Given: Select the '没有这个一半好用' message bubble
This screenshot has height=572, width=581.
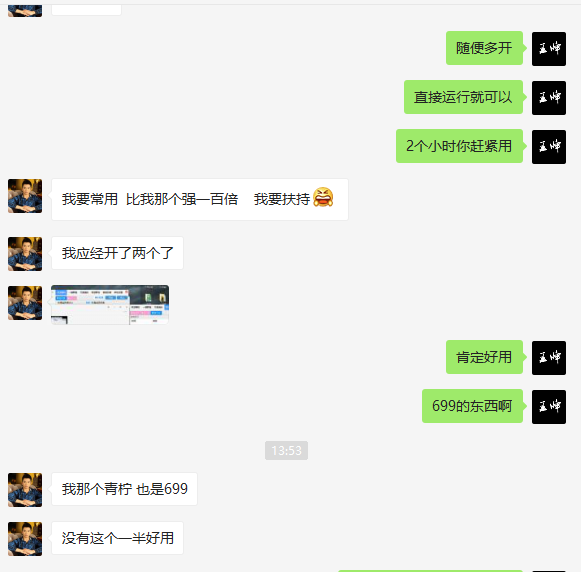Looking at the screenshot, I should pyautogui.click(x=117, y=538).
